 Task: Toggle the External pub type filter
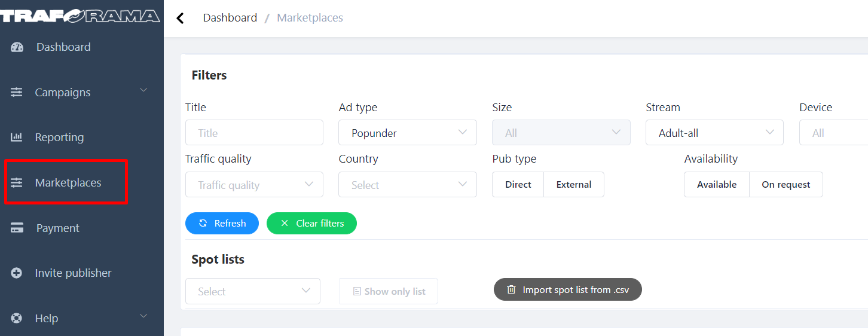tap(573, 184)
